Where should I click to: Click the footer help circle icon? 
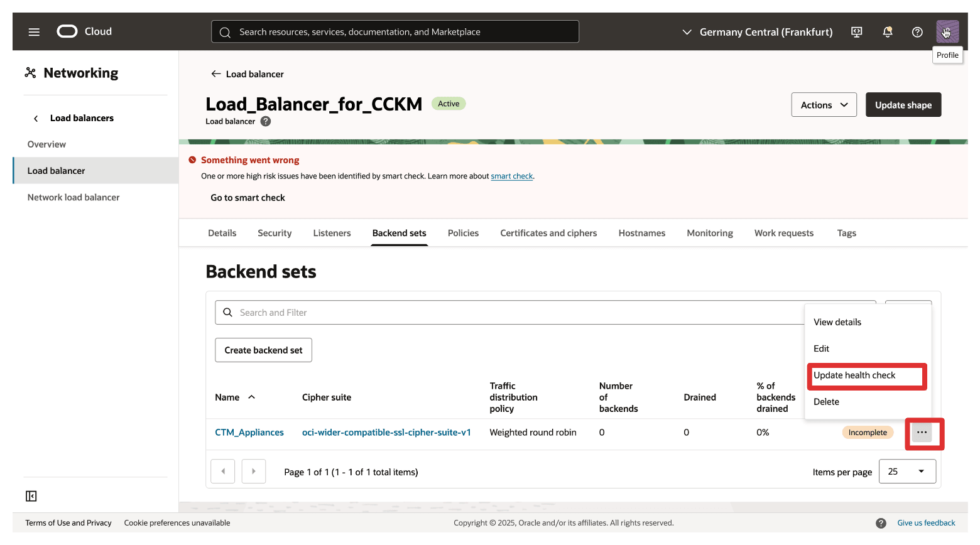(881, 523)
